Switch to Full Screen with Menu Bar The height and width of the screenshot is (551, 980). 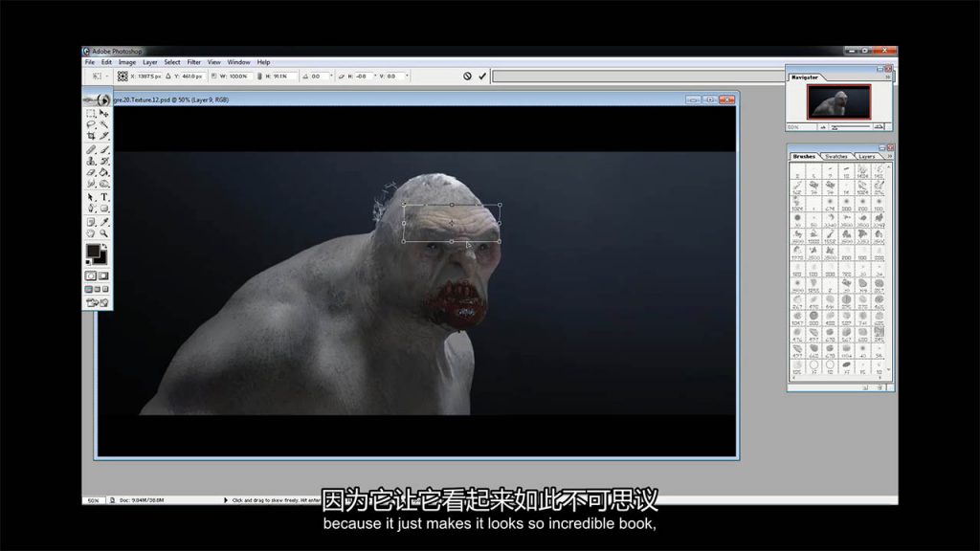[x=98, y=289]
